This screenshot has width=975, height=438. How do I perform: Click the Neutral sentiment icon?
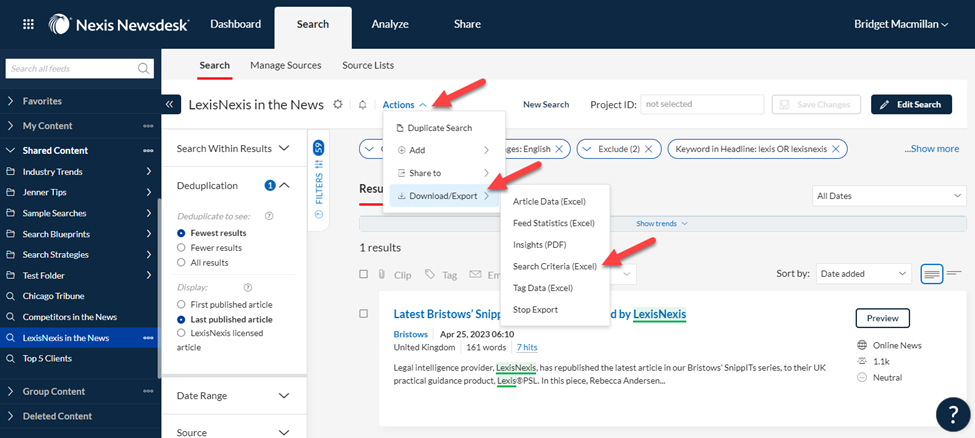[x=862, y=377]
